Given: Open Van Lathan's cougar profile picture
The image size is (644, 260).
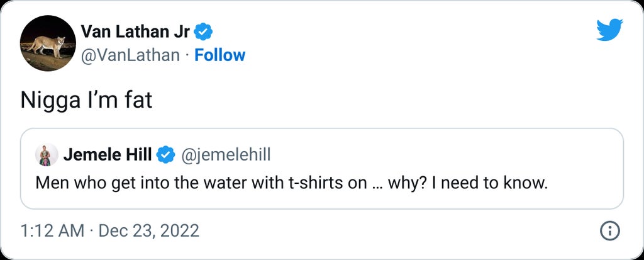Looking at the screenshot, I should tap(48, 43).
